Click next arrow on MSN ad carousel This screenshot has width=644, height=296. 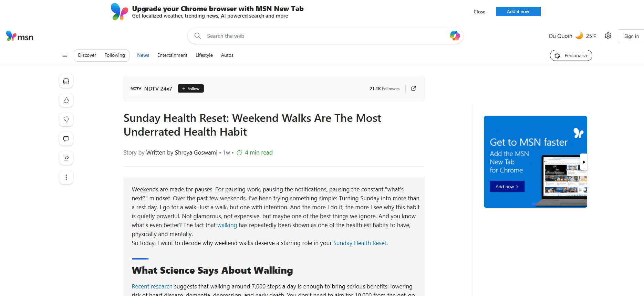[x=584, y=162]
